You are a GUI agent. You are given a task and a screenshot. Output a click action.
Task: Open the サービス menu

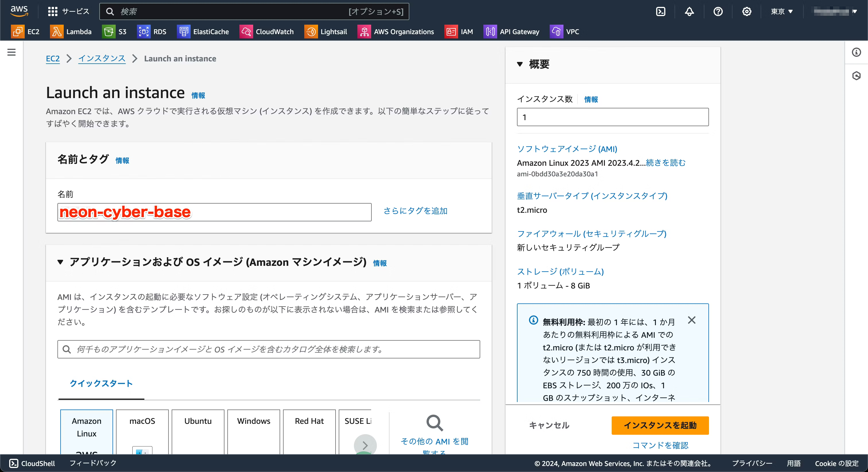coord(68,11)
